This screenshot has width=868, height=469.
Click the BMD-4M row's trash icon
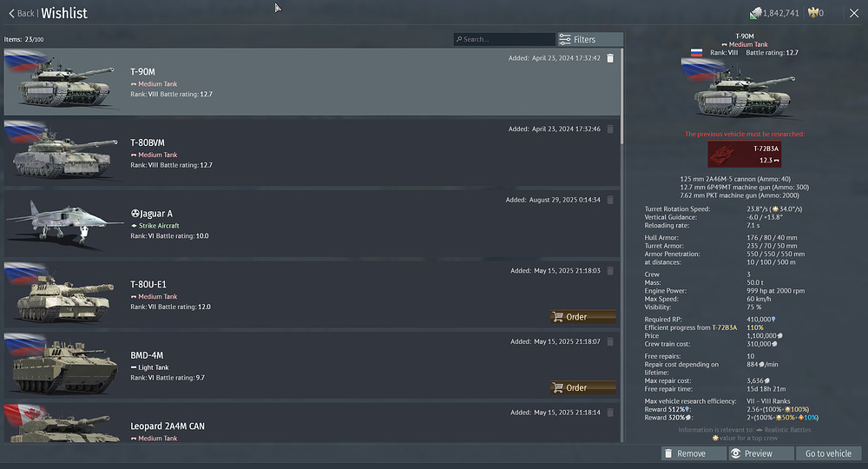click(610, 341)
